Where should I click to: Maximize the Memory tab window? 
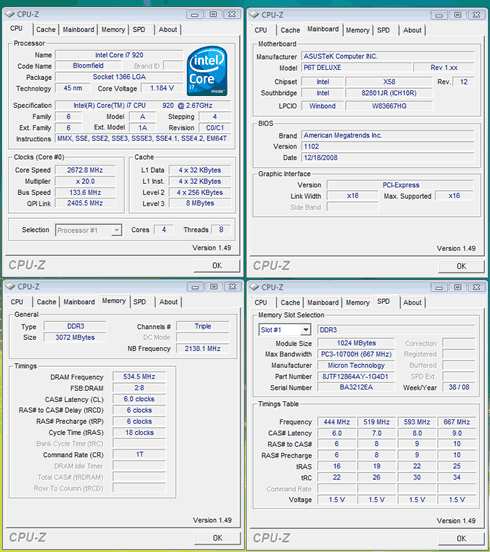pyautogui.click(x=214, y=287)
